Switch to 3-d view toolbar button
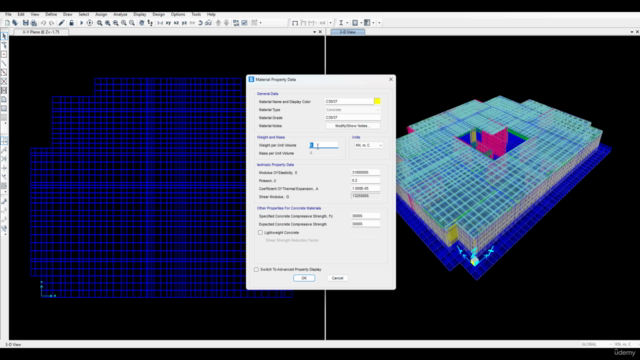This screenshot has width=640, height=360. point(160,23)
